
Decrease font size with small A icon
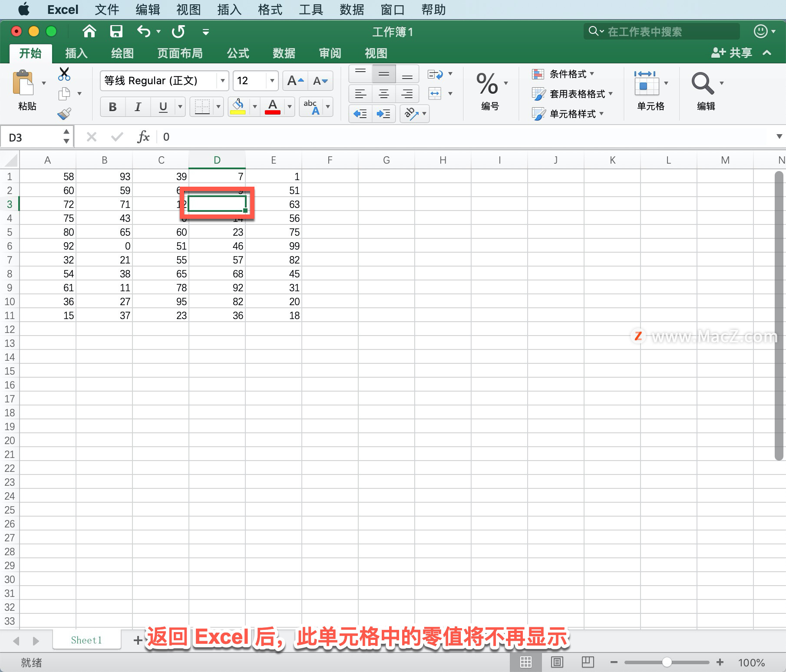[x=320, y=81]
